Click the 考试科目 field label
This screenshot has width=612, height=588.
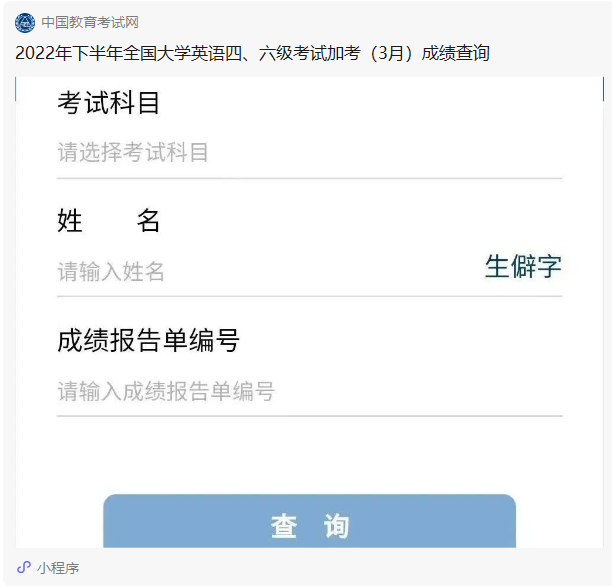[x=109, y=103]
